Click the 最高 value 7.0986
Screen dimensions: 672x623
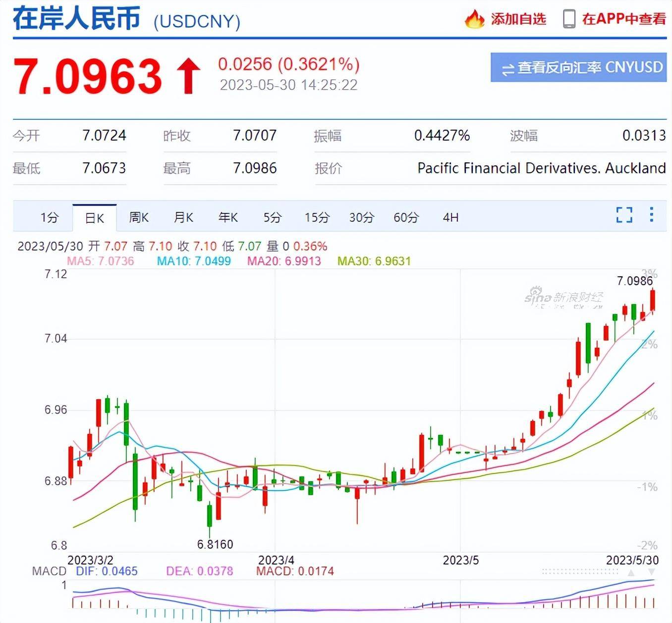255,168
